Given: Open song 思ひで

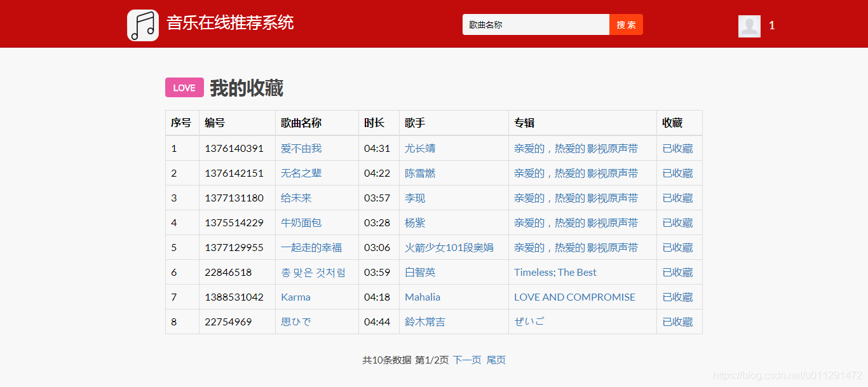Looking at the screenshot, I should point(296,322).
